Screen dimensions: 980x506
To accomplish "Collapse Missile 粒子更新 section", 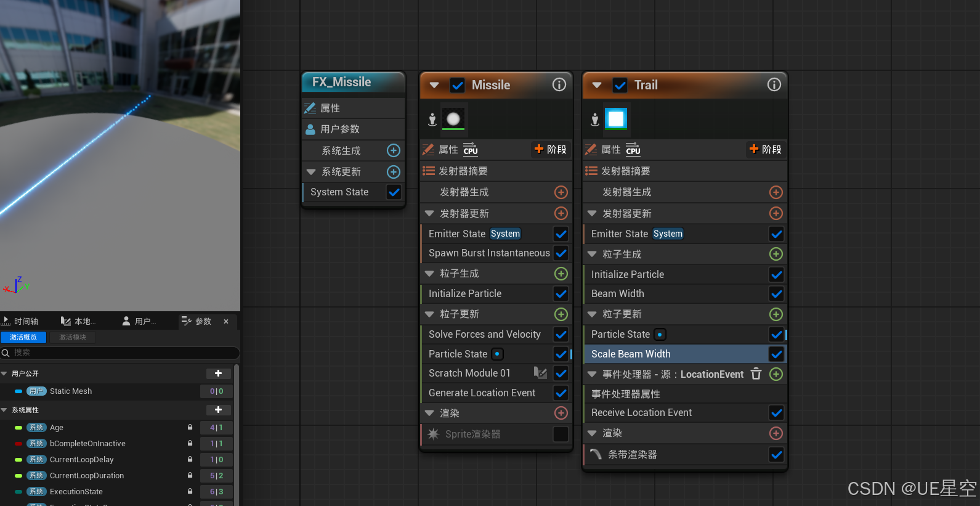I will click(x=429, y=314).
